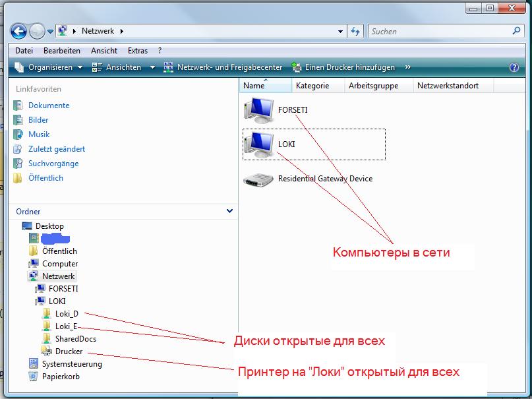Minimize the Netzwerk explorer window
532x399 pixels.
click(x=473, y=8)
